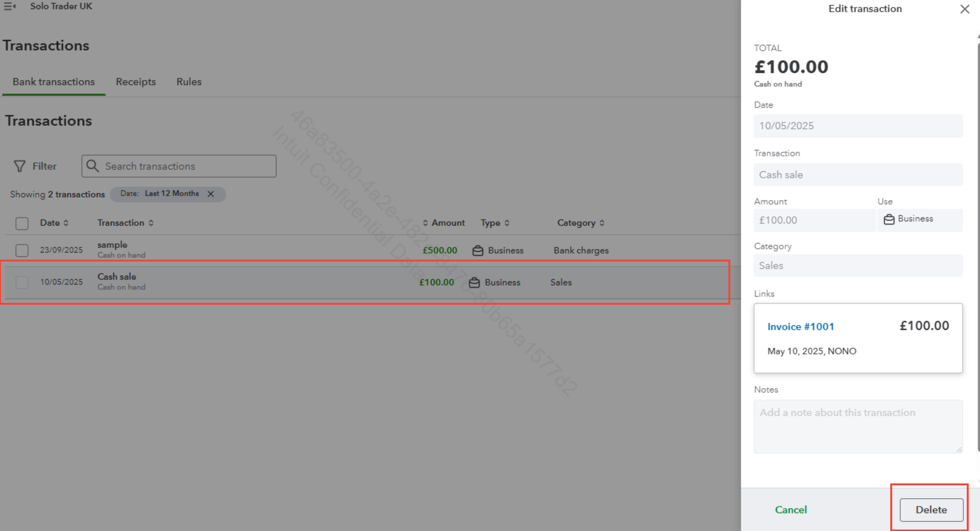Open the Rules tab
The image size is (980, 531).
[x=189, y=82]
